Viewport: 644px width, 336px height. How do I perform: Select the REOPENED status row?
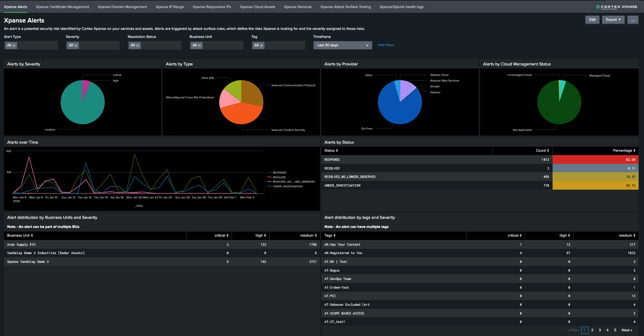[480, 160]
